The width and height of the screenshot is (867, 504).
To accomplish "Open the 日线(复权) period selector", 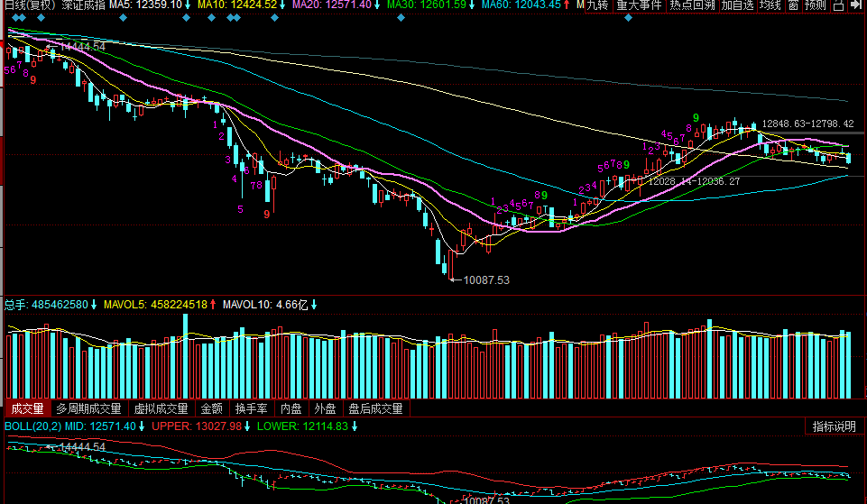I will click(x=29, y=5).
